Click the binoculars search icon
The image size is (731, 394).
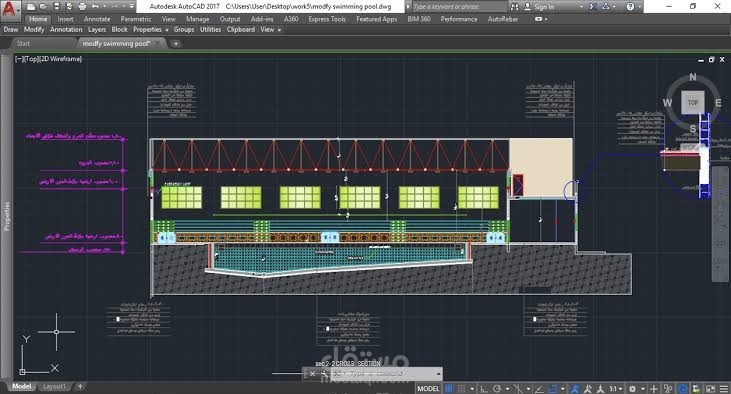tap(515, 7)
